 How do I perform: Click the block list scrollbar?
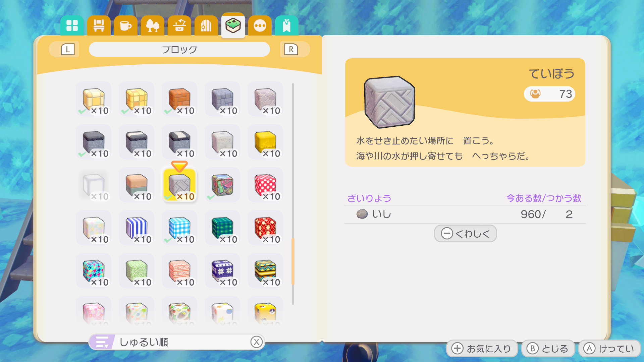tap(293, 261)
